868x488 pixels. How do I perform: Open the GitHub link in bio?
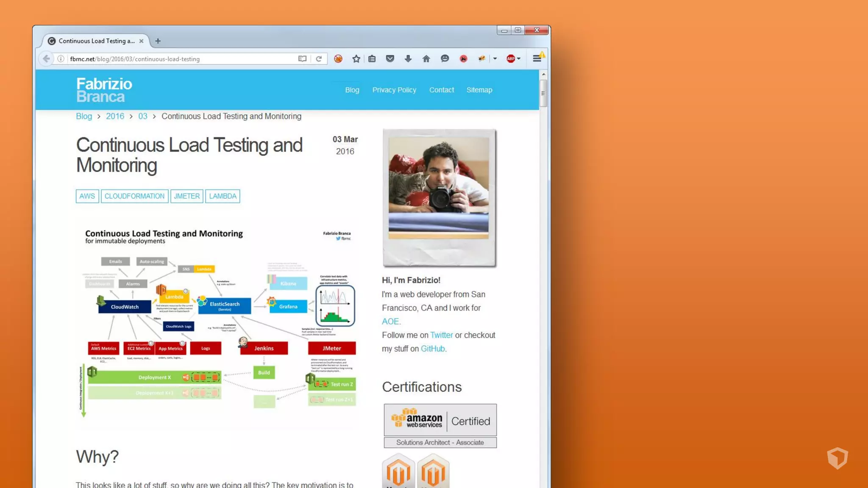(x=433, y=349)
